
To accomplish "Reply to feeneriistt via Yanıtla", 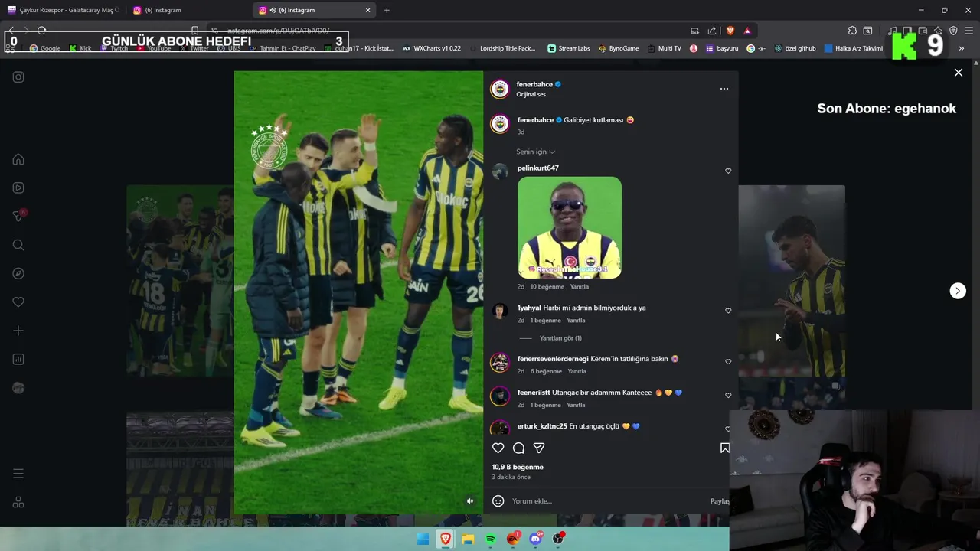I will pyautogui.click(x=576, y=405).
